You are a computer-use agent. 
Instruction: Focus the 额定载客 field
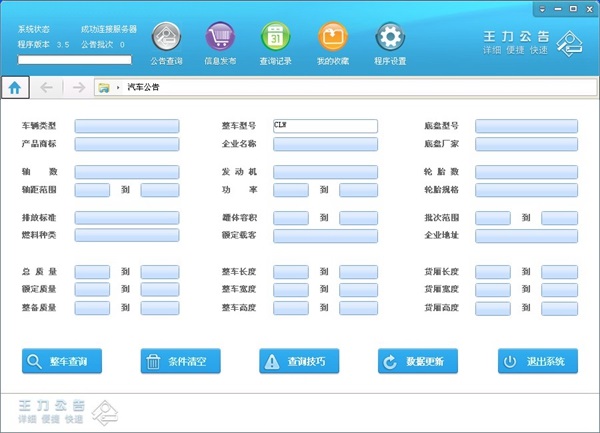tap(325, 236)
